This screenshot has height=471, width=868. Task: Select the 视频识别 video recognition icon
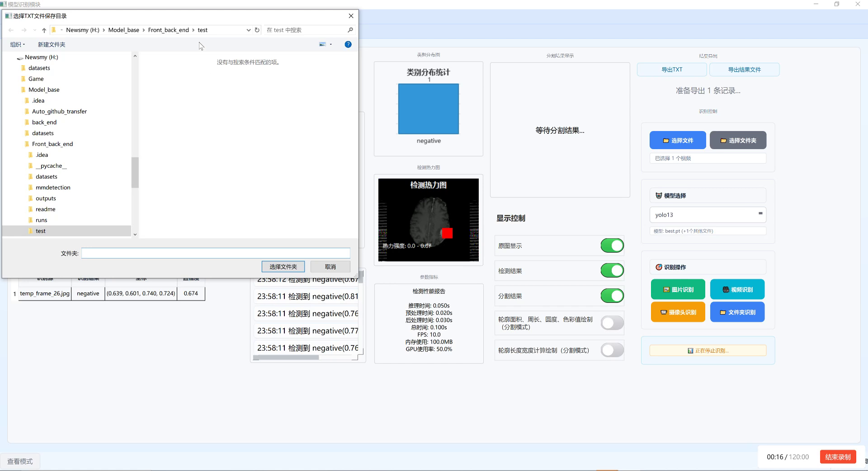[727, 289]
